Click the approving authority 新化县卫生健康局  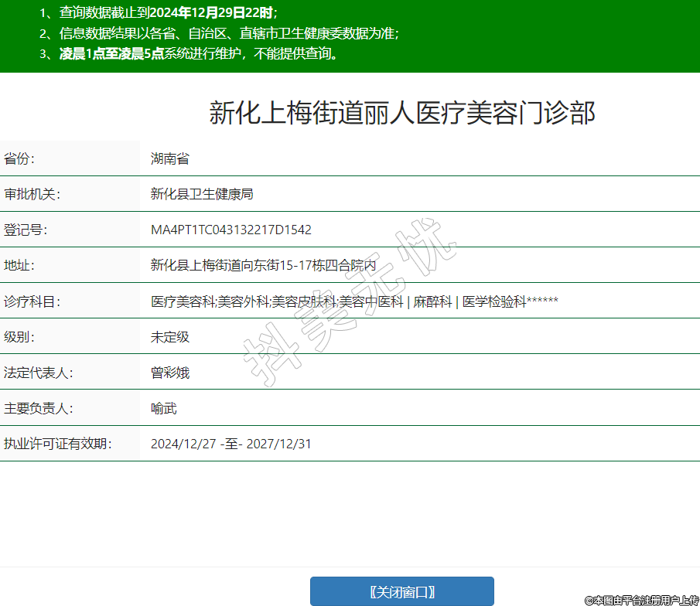click(202, 195)
